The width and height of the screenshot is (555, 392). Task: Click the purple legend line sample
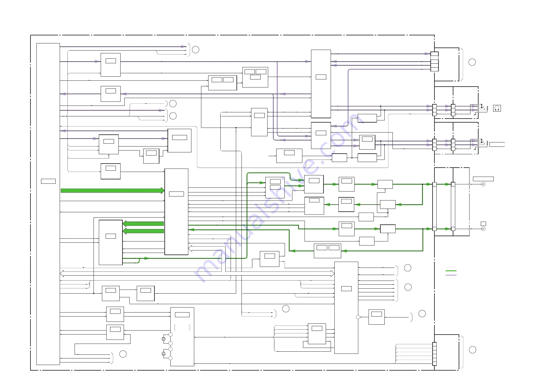point(451,275)
